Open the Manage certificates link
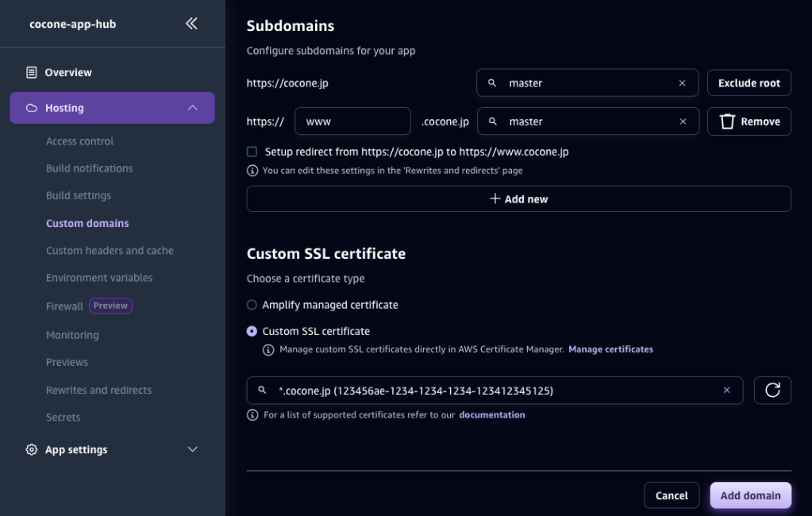This screenshot has height=516, width=812. [x=610, y=349]
